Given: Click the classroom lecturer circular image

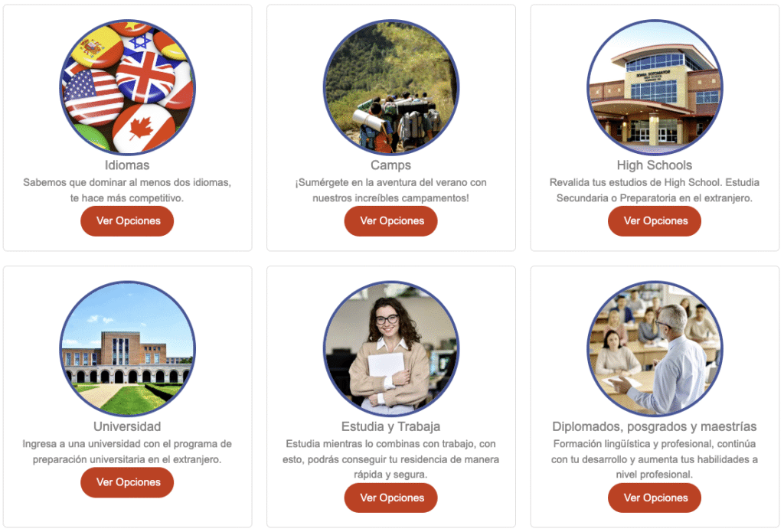Looking at the screenshot, I should [x=655, y=348].
